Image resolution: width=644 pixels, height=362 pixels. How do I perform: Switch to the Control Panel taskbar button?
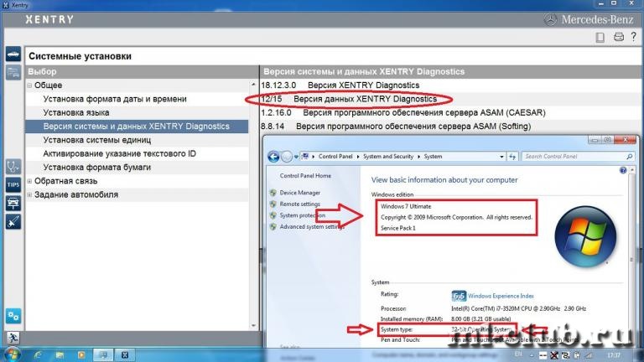(x=103, y=354)
